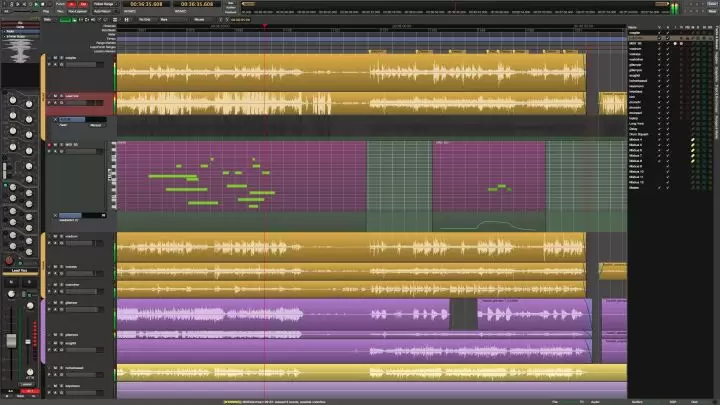Click the green Play transport button
The width and height of the screenshot is (720, 405).
[x=34, y=4]
